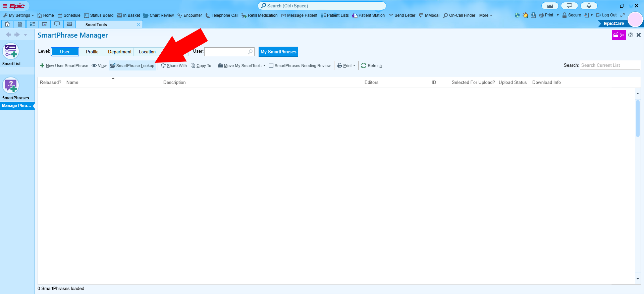This screenshot has width=644, height=294.
Task: Select the Profile level
Action: [x=92, y=52]
